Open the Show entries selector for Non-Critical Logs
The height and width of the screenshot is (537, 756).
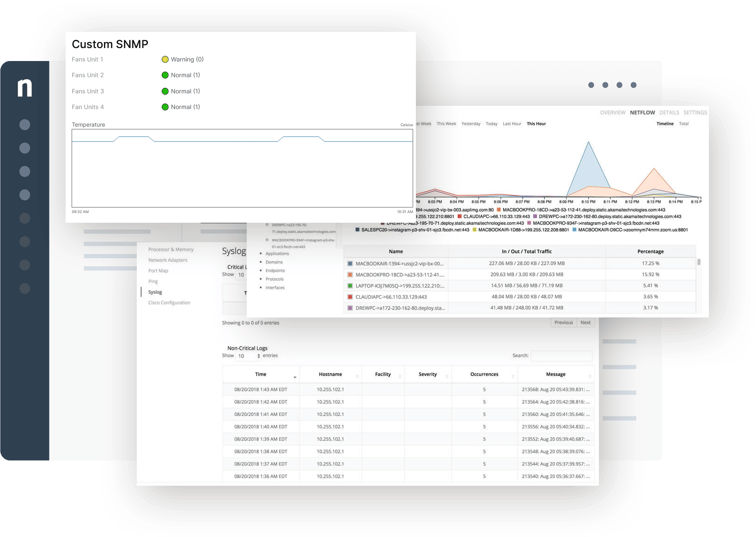248,356
